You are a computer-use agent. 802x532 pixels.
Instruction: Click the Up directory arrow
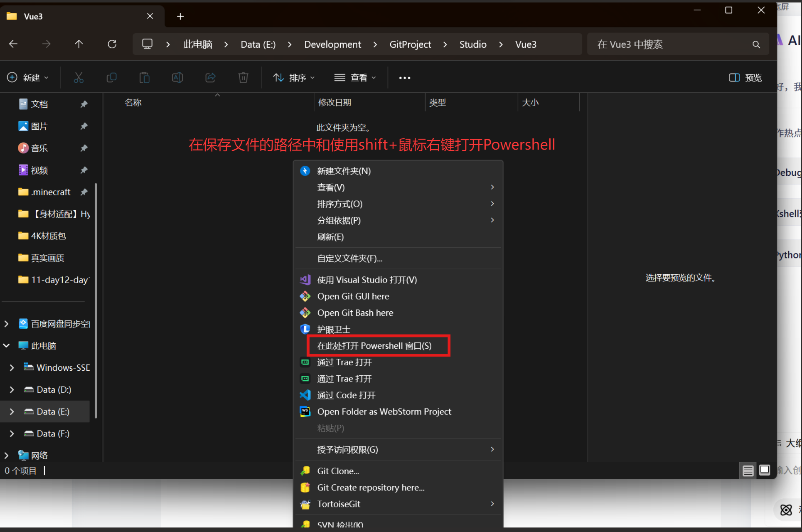coord(79,44)
